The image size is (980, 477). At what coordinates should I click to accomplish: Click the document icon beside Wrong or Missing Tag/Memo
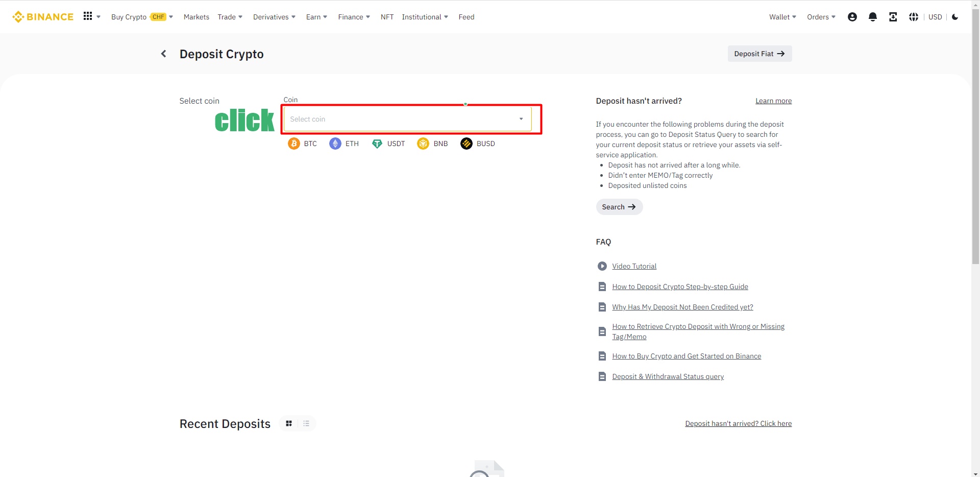[602, 331]
